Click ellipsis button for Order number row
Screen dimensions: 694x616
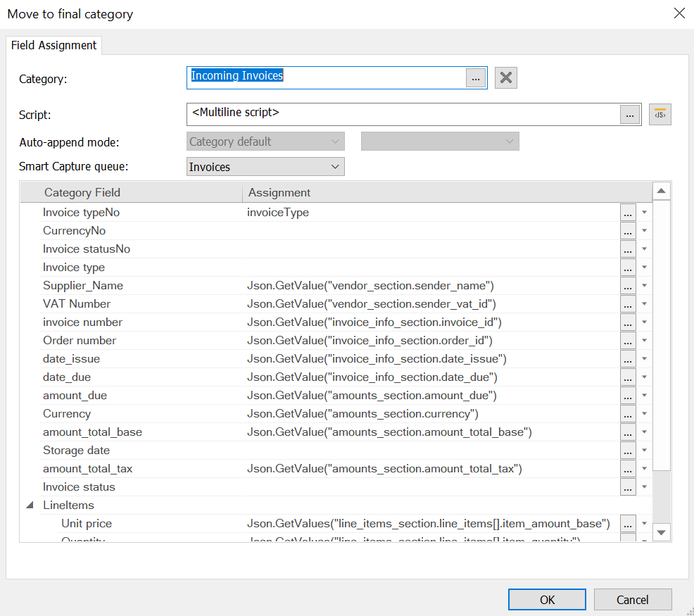628,341
